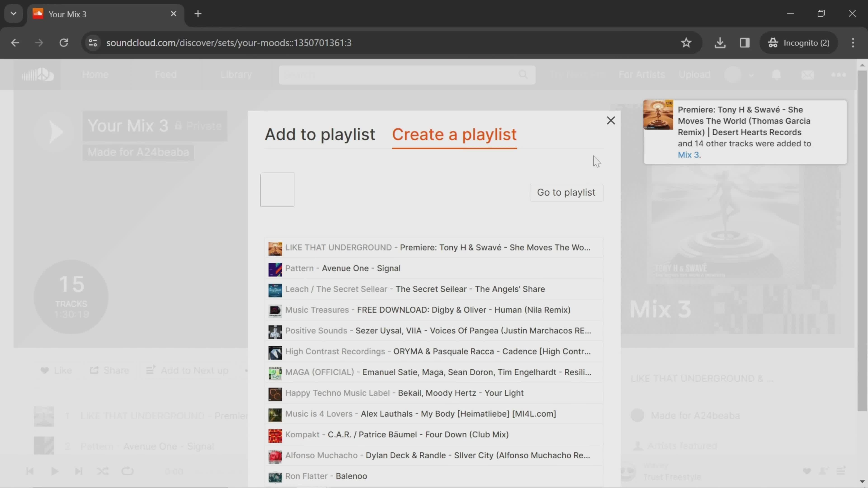
Task: Bookmark this page with star icon
Action: 686,43
